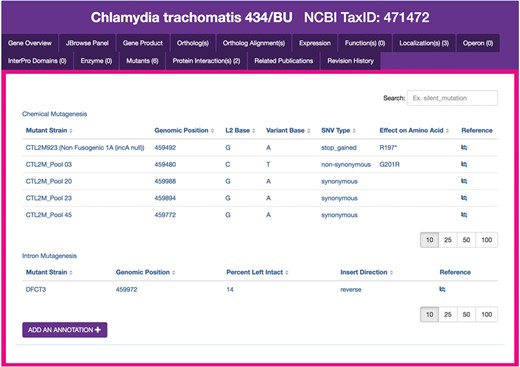Focus the mutant Search field
This screenshot has height=367, width=520.
click(x=452, y=98)
